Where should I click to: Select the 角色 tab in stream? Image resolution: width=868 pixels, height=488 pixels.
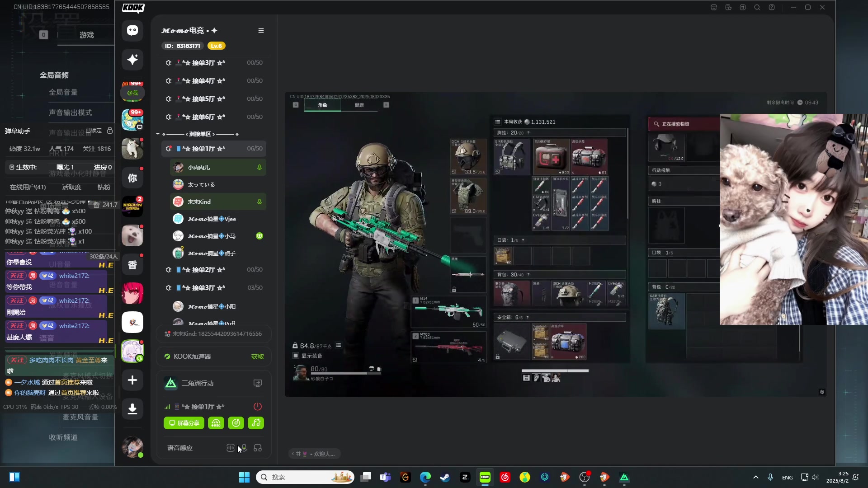[x=322, y=105]
